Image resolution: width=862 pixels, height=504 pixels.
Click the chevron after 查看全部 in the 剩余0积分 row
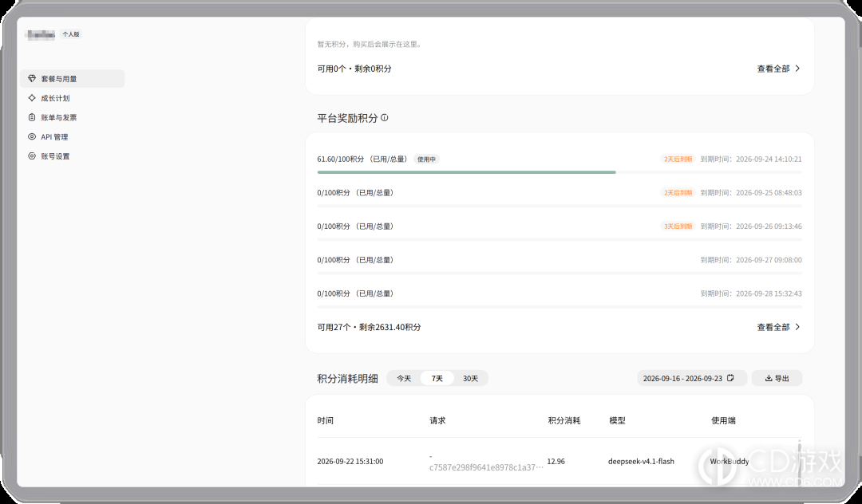[797, 69]
